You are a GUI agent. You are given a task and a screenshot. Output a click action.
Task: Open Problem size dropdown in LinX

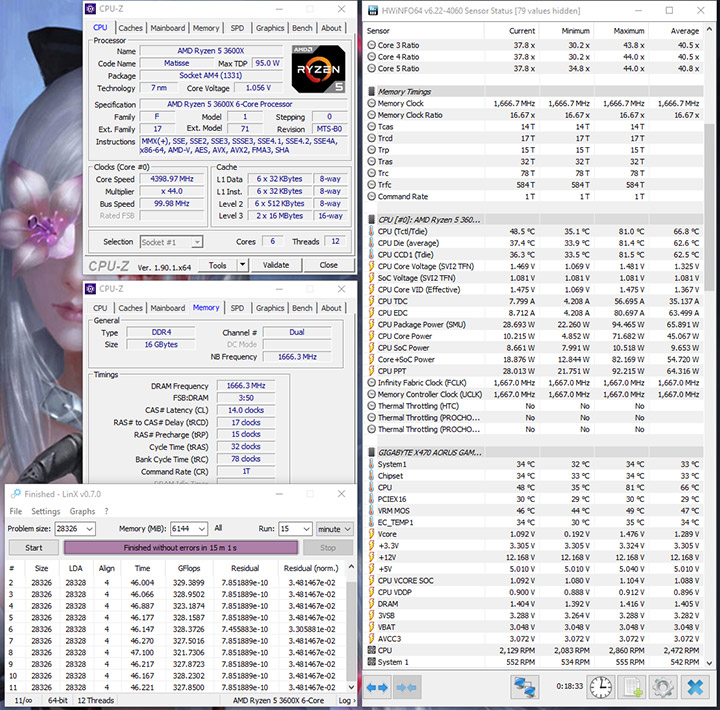pyautogui.click(x=89, y=529)
